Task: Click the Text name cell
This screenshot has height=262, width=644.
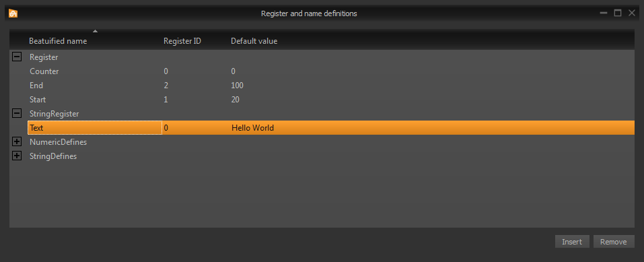Action: click(x=95, y=128)
